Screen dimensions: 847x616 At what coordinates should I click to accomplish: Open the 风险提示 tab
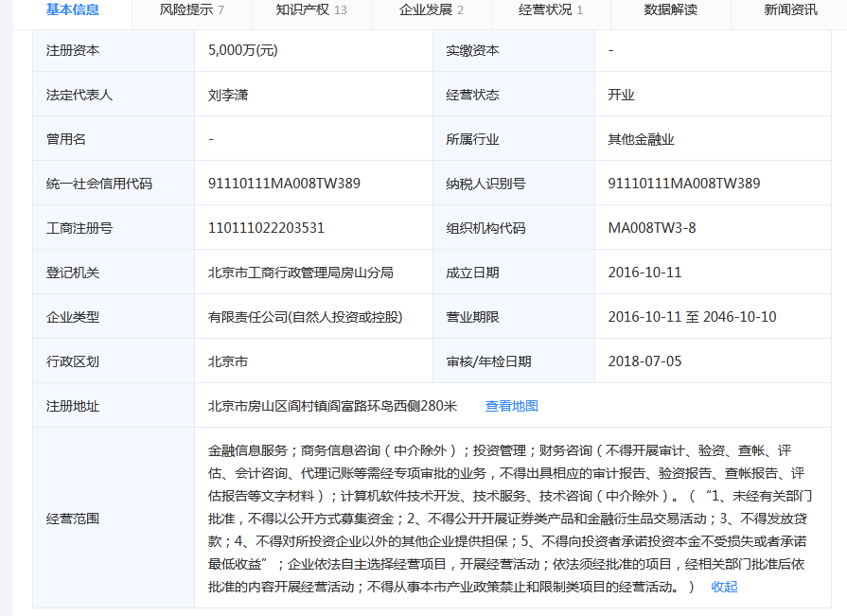point(192,9)
